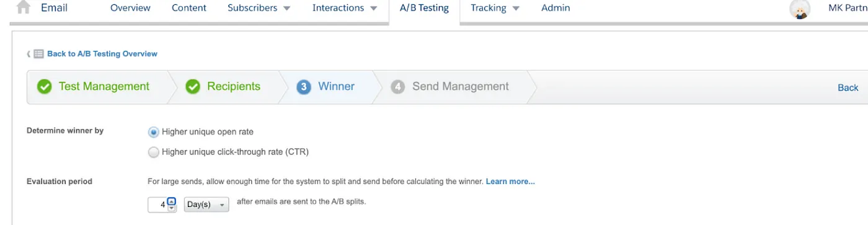The image size is (868, 225).
Task: Open the Day(s) unit dropdown
Action: click(x=206, y=205)
